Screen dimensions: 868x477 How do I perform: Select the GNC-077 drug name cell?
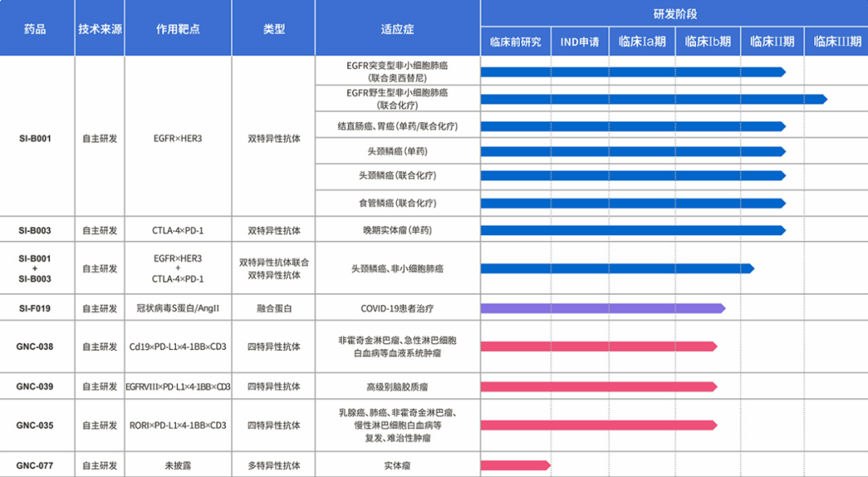[35, 466]
